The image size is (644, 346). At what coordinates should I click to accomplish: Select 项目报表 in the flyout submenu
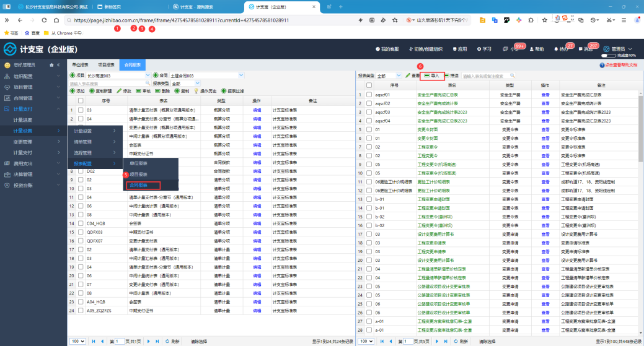138,174
